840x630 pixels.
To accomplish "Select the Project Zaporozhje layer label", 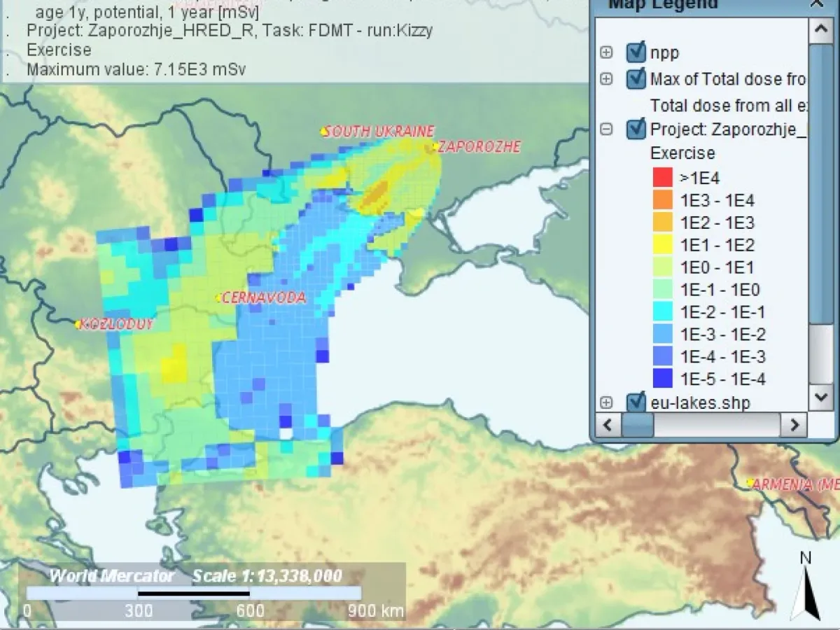I will [728, 129].
